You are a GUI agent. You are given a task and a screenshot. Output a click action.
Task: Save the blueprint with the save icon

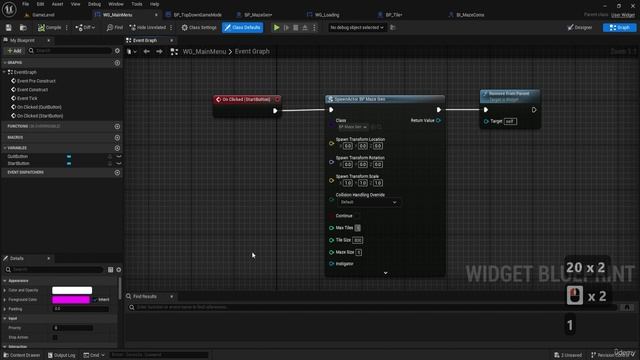click(x=9, y=27)
